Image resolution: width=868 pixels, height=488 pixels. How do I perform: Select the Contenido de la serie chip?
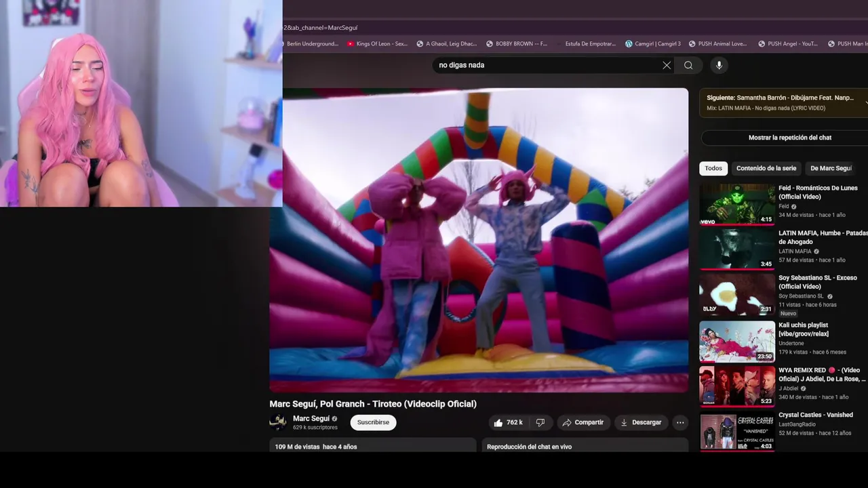click(x=766, y=168)
